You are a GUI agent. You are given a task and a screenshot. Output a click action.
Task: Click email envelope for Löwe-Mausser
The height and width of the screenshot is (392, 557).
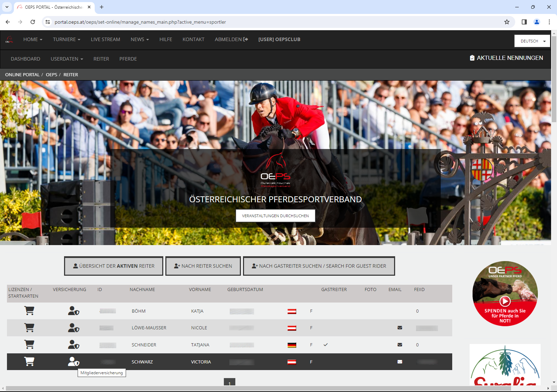[x=400, y=328]
